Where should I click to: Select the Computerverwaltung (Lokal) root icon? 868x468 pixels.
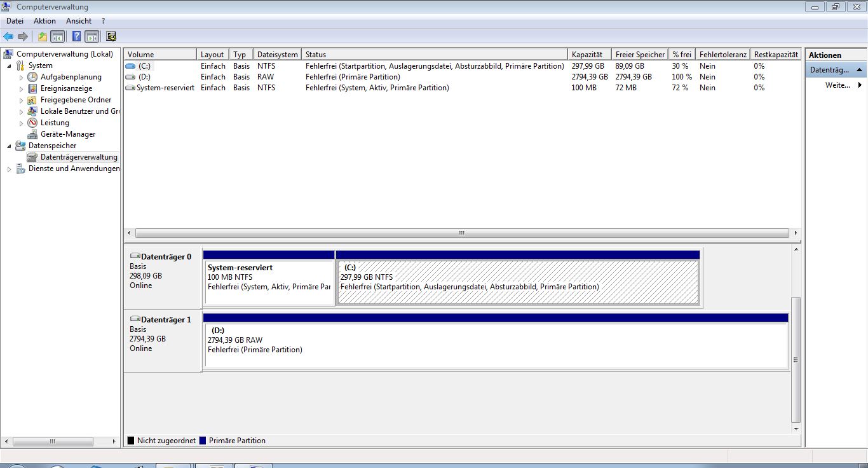pos(9,54)
